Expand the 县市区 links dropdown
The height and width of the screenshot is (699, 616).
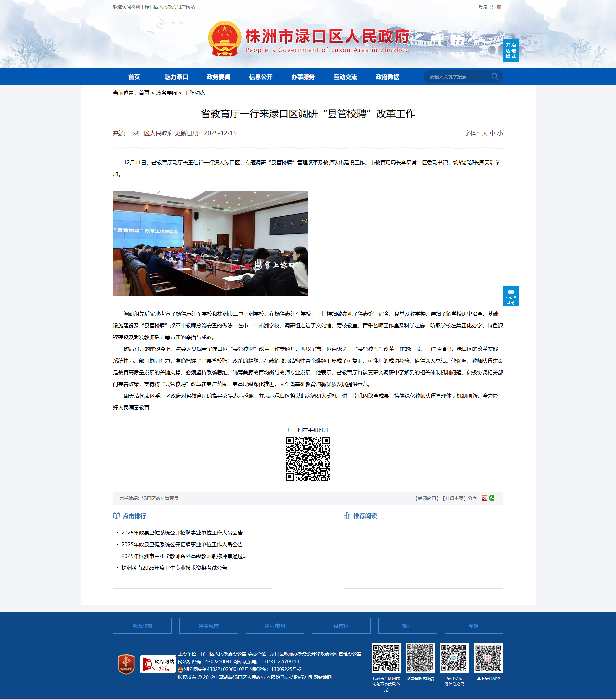click(x=341, y=626)
